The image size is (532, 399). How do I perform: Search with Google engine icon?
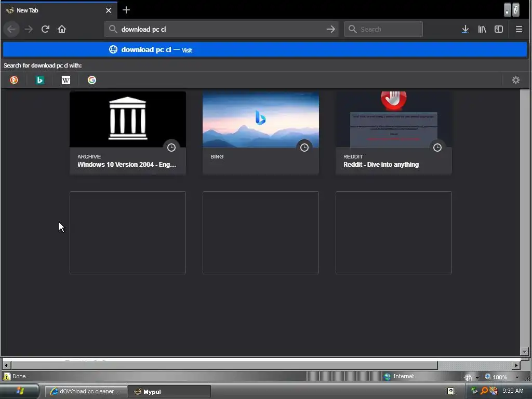coord(91,80)
